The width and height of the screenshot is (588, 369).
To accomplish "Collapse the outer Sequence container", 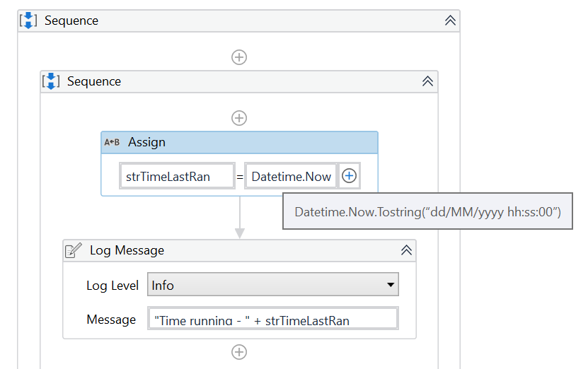I will [450, 20].
